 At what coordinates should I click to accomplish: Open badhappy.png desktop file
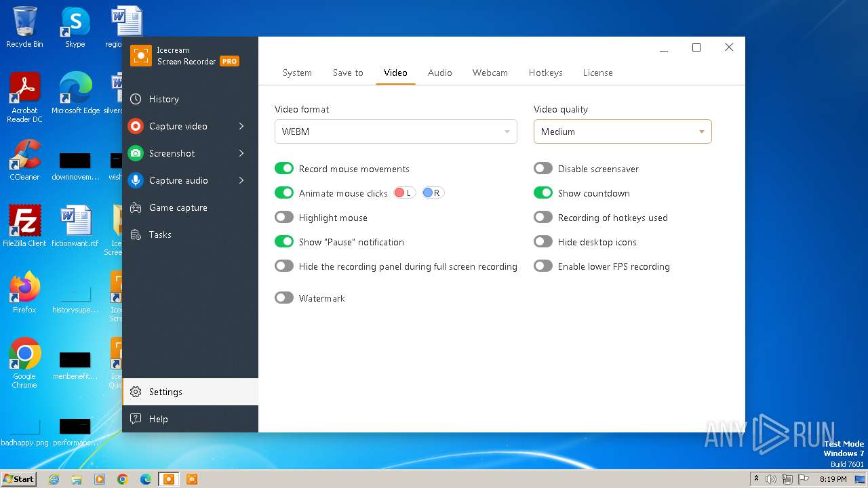[x=24, y=432]
